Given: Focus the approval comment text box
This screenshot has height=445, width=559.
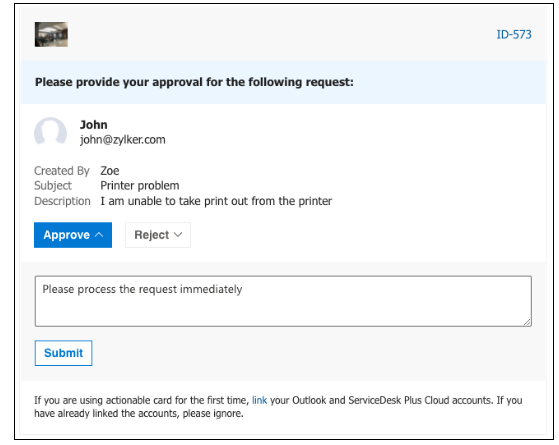Looking at the screenshot, I should coord(283,301).
